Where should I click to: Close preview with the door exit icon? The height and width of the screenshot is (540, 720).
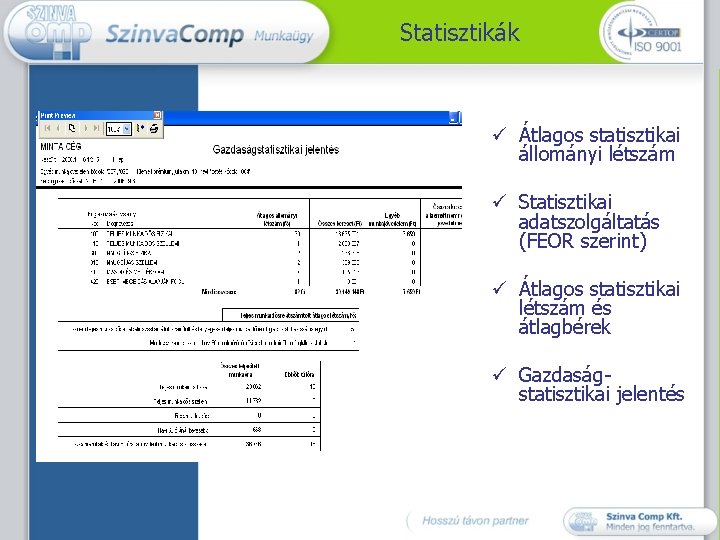point(141,128)
